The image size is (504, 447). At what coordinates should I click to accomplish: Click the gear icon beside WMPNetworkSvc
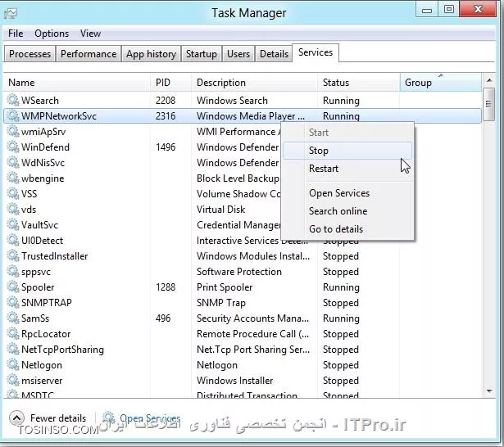click(13, 115)
